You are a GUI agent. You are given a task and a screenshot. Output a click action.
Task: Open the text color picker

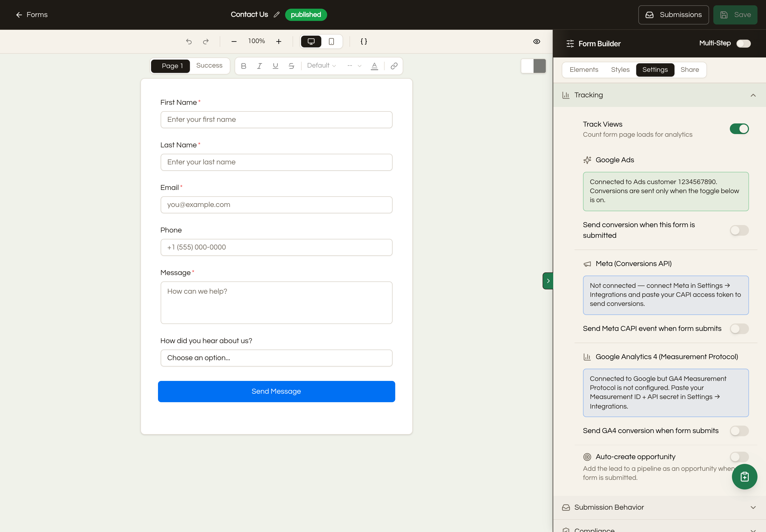tap(374, 66)
